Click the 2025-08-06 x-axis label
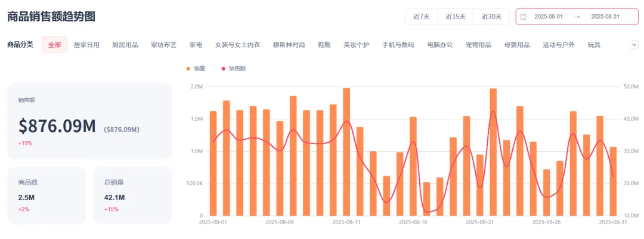 [279, 222]
